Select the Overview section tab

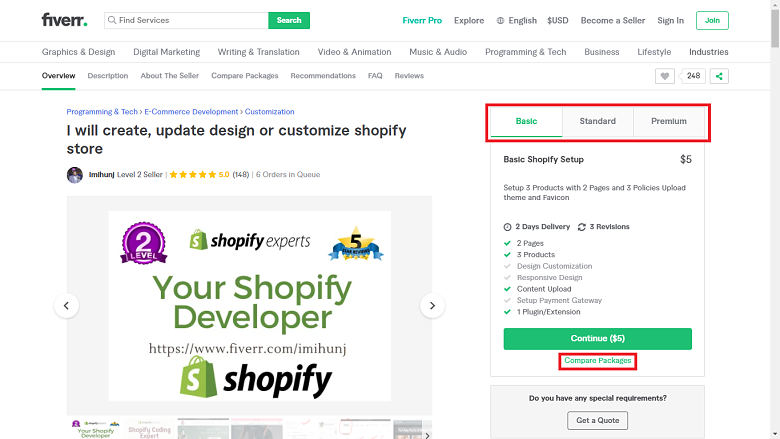[58, 76]
